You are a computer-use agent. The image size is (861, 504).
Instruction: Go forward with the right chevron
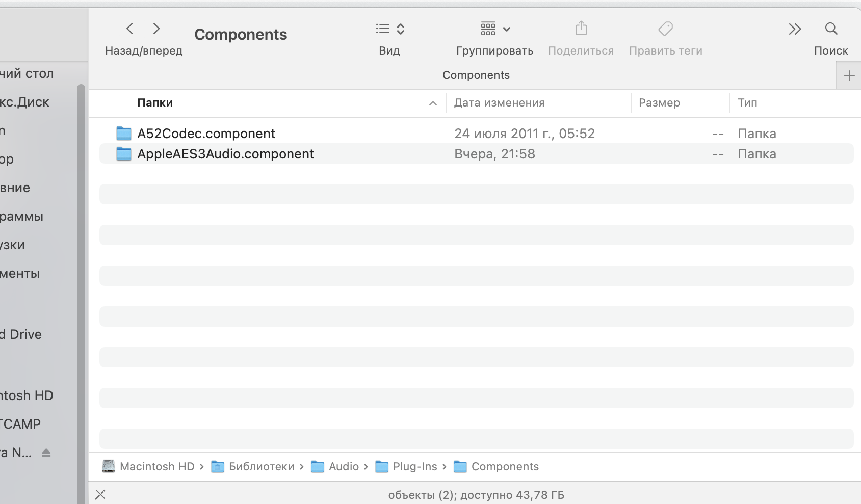point(156,29)
